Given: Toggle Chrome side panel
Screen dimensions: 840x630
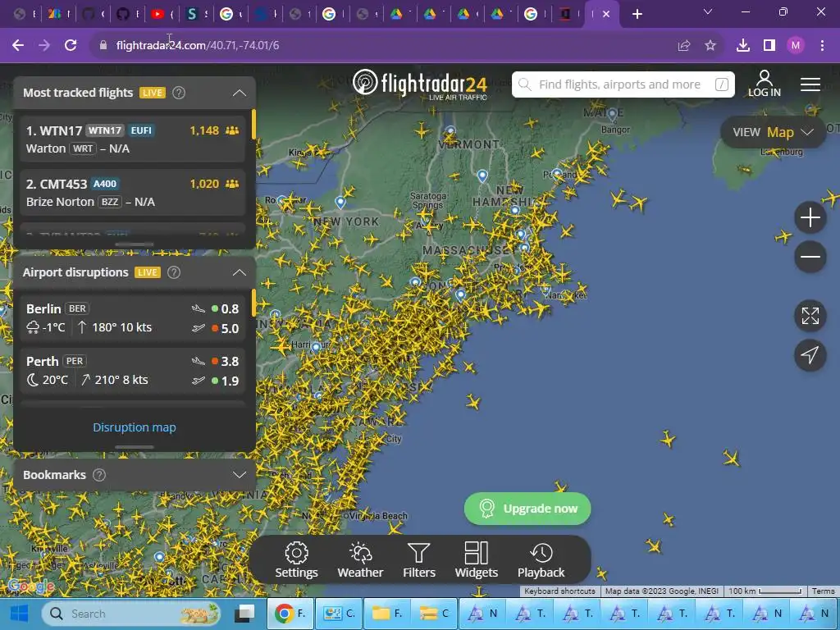Looking at the screenshot, I should click(x=769, y=46).
